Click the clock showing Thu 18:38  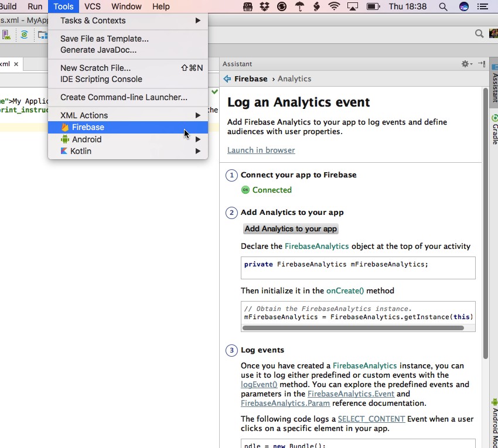coord(408,6)
